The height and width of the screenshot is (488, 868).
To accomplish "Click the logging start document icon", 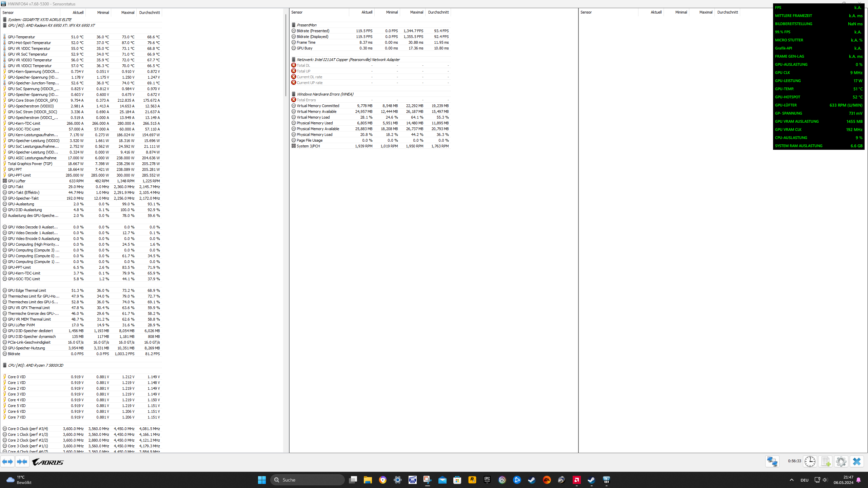I will tap(825, 461).
